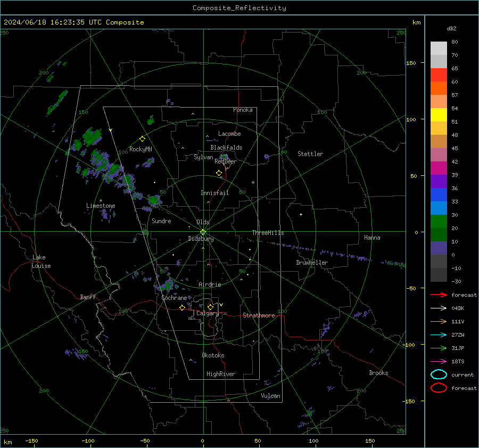Click the yellow diamond marker above RockyMH

point(142,139)
